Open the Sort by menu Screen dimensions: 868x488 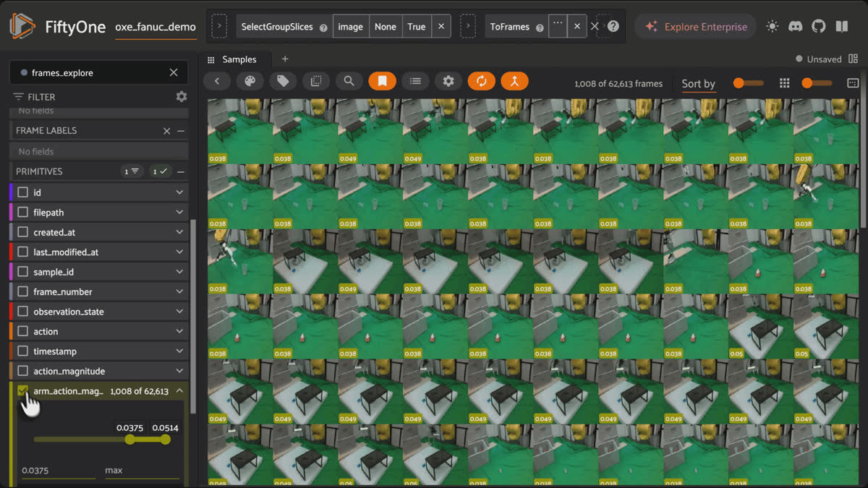[698, 84]
